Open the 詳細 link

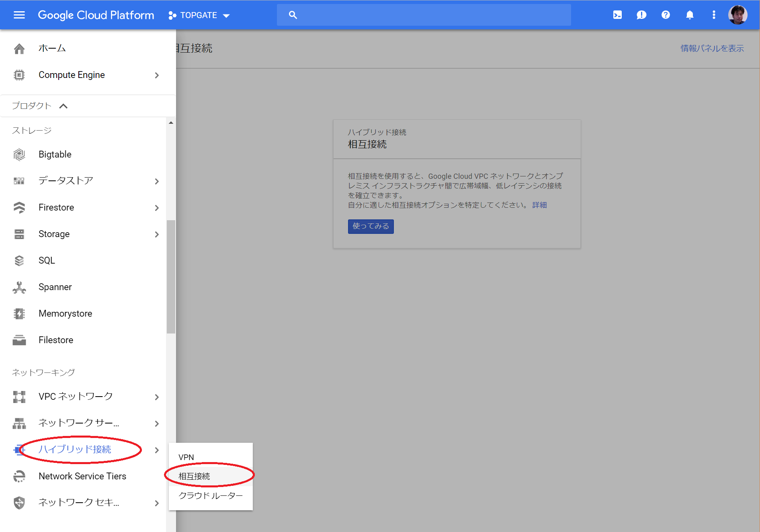pyautogui.click(x=539, y=205)
